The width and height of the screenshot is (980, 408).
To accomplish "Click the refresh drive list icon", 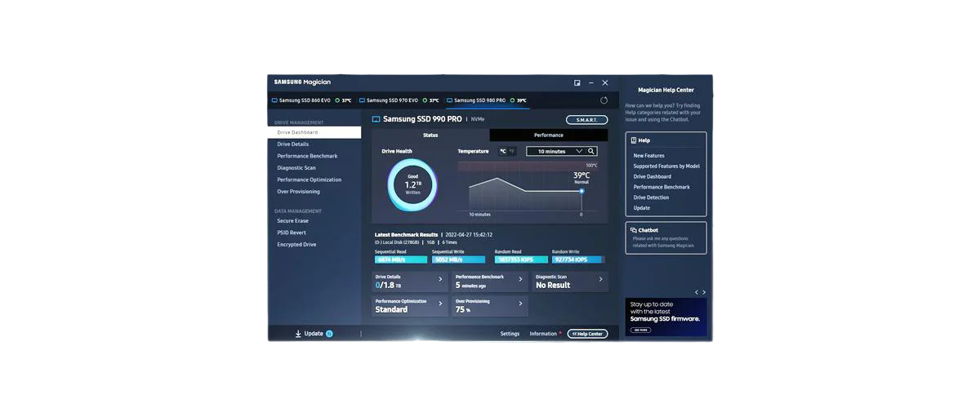I will (x=604, y=100).
